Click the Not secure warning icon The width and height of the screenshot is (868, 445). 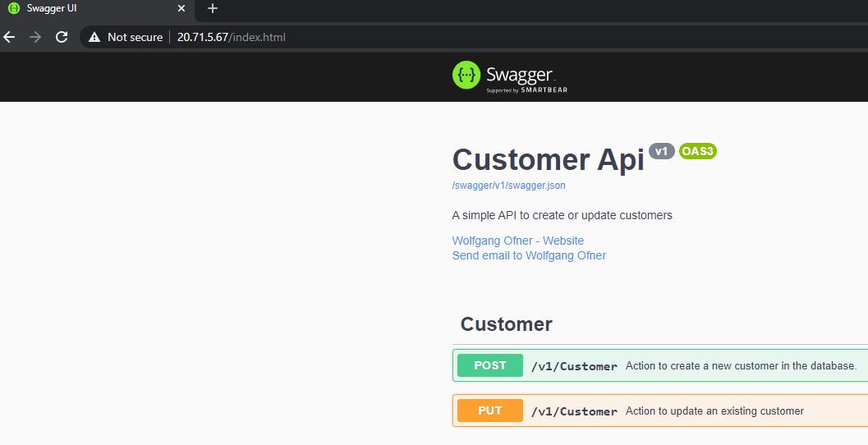pyautogui.click(x=94, y=37)
